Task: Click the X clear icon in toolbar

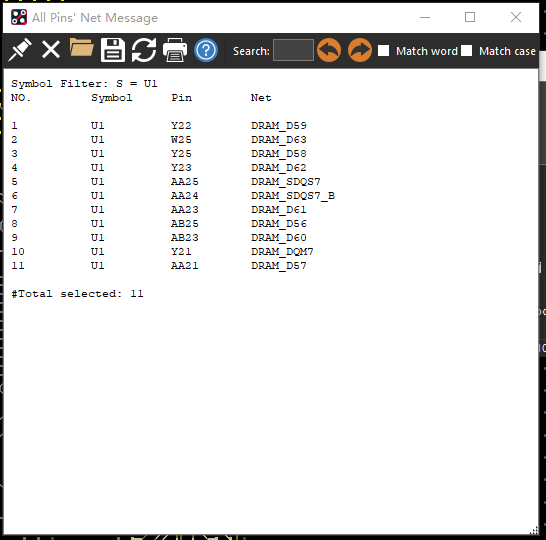Action: [x=51, y=49]
